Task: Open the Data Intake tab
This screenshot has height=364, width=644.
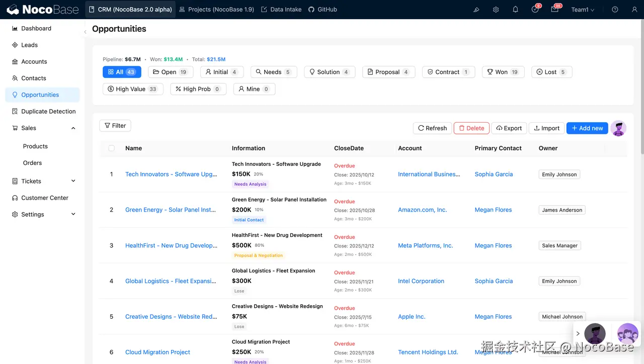Action: pyautogui.click(x=281, y=10)
